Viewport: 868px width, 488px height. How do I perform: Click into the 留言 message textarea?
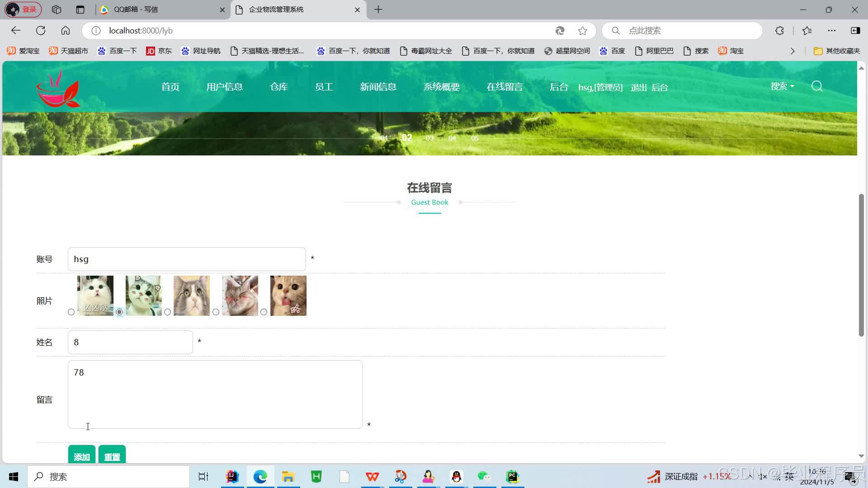tap(215, 394)
